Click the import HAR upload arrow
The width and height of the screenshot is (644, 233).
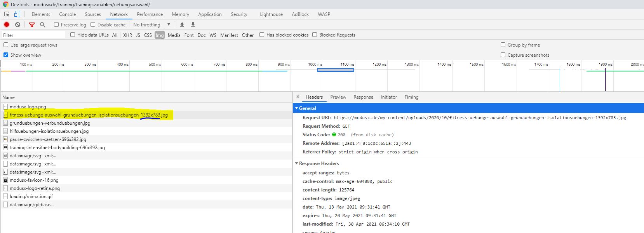(182, 24)
